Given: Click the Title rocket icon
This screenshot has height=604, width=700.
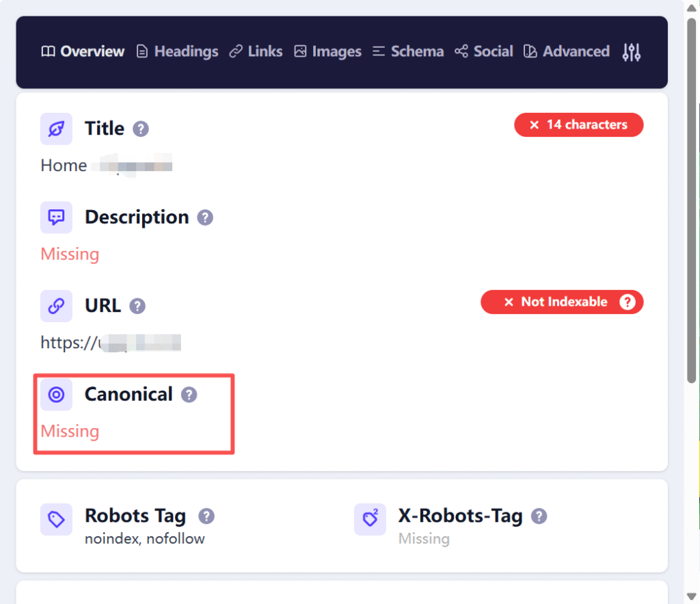Looking at the screenshot, I should pos(56,129).
